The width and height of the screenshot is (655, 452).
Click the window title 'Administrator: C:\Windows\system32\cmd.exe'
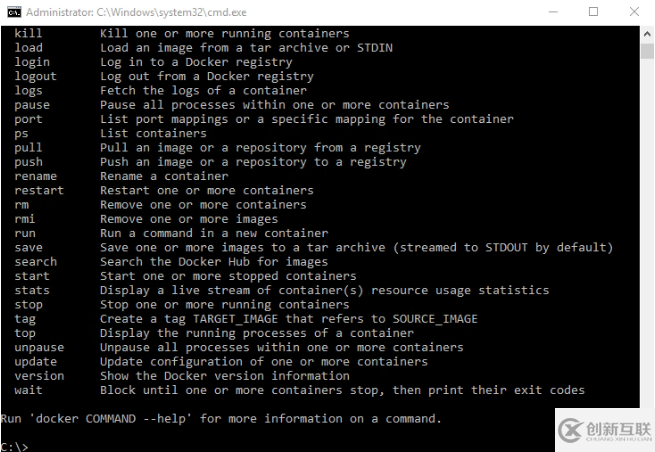pos(136,13)
